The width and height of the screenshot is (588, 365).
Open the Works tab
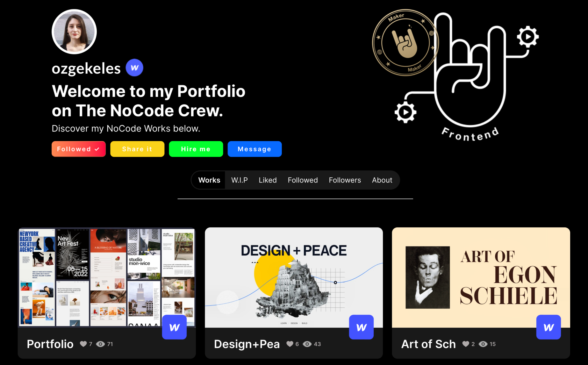click(209, 180)
